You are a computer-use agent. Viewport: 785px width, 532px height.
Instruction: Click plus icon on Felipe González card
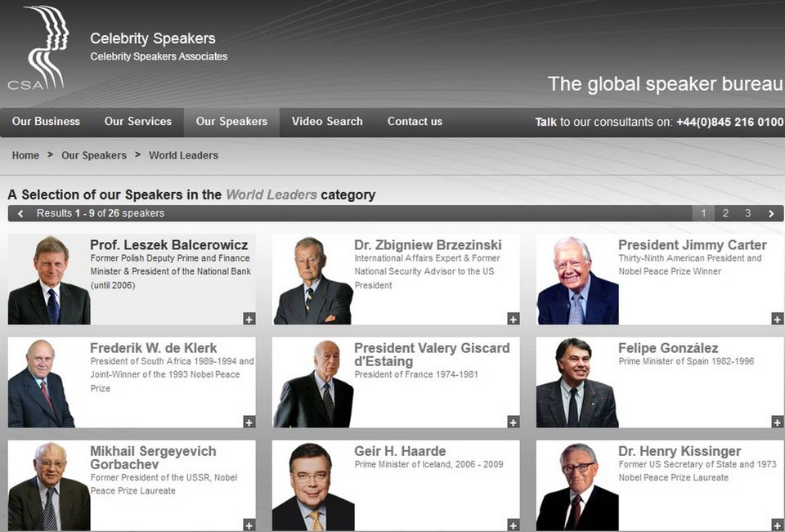pyautogui.click(x=777, y=422)
